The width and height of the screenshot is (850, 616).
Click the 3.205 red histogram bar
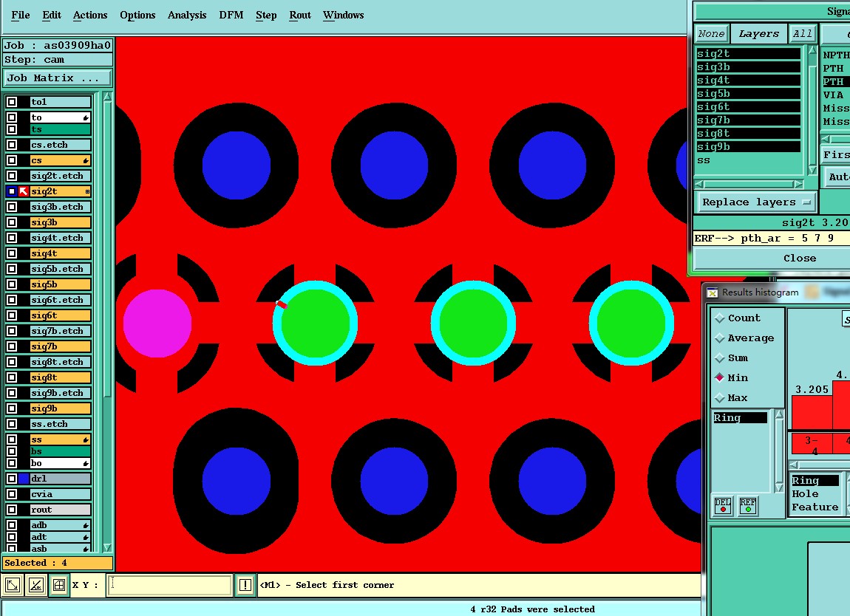pyautogui.click(x=812, y=413)
